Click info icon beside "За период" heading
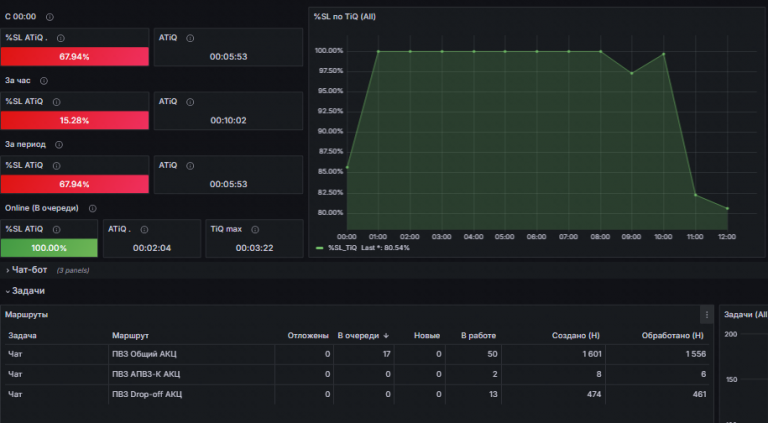The image size is (768, 423). 59,145
